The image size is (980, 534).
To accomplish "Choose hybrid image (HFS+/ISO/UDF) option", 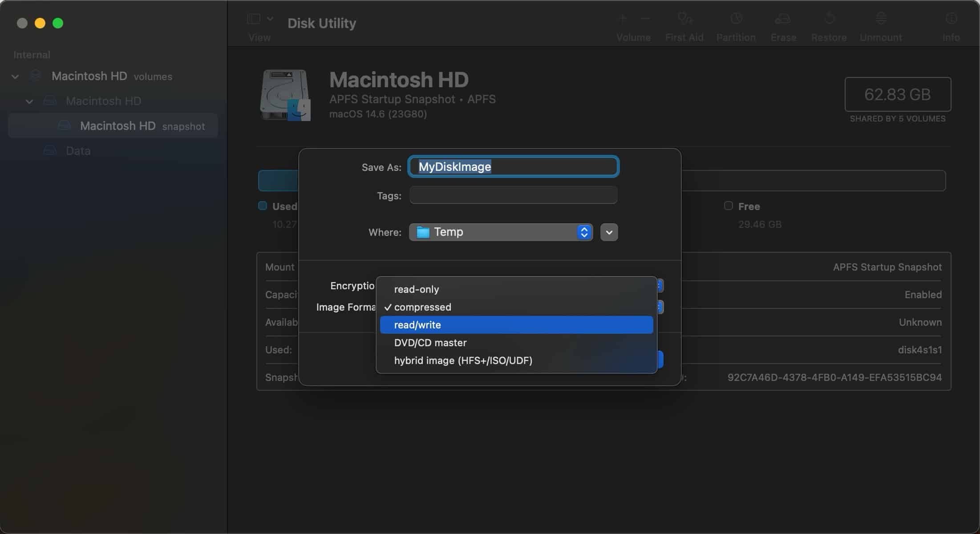I will 516,360.
